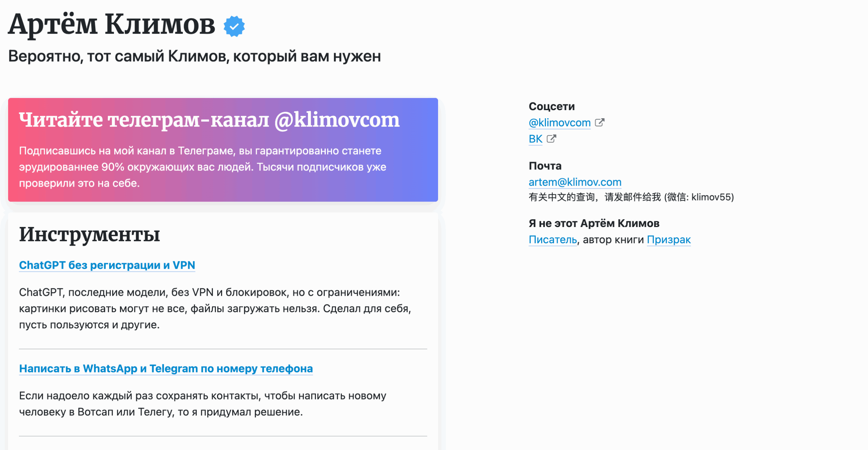Open the Призрак book link
This screenshot has height=450, width=868.
point(669,240)
